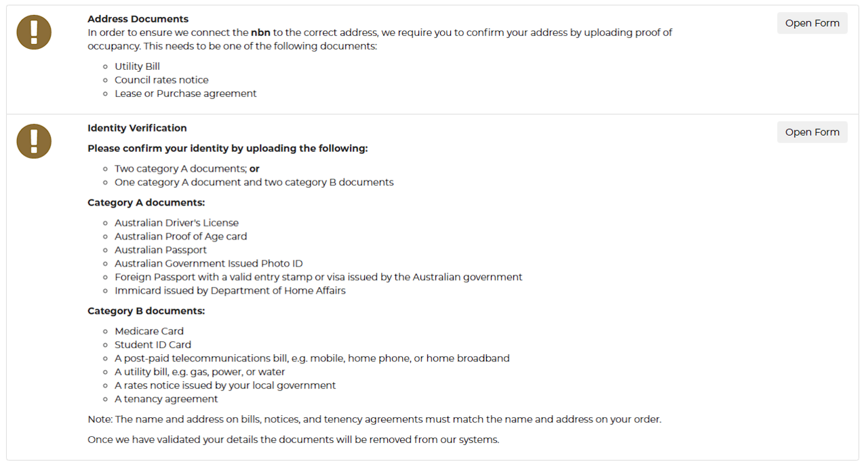Image resolution: width=868 pixels, height=466 pixels.
Task: Select the Utility Bill list item
Action: pyautogui.click(x=137, y=66)
